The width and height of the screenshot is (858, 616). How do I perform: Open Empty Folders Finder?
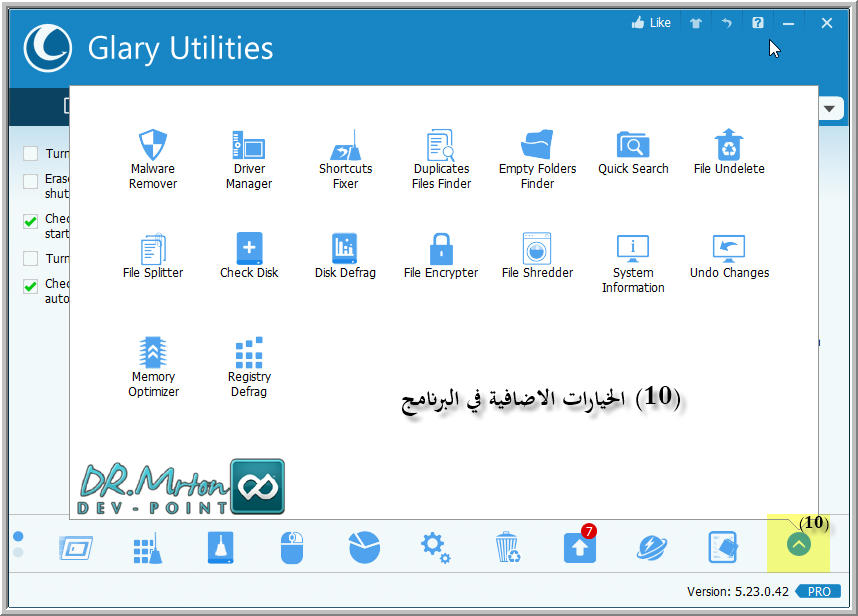click(537, 160)
